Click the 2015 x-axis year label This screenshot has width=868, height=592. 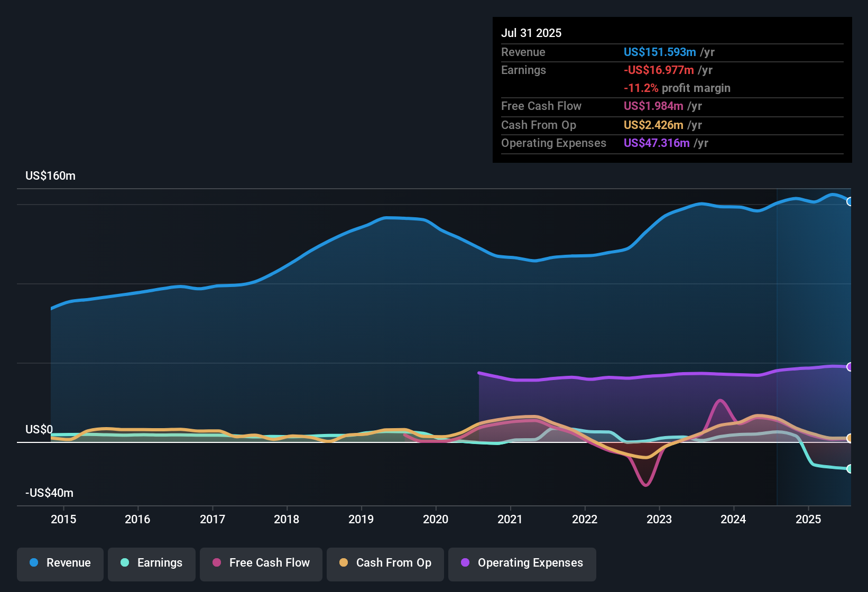coord(63,520)
